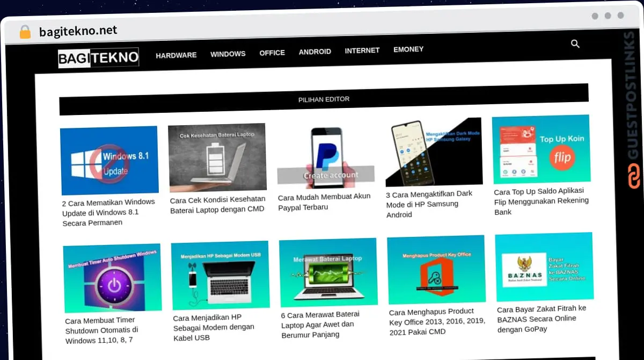Open the EMONEY menu
Screen dimensions: 644x360
click(x=408, y=49)
